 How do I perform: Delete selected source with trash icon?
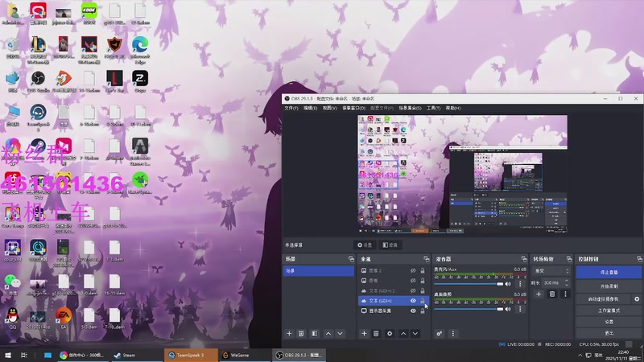(376, 334)
